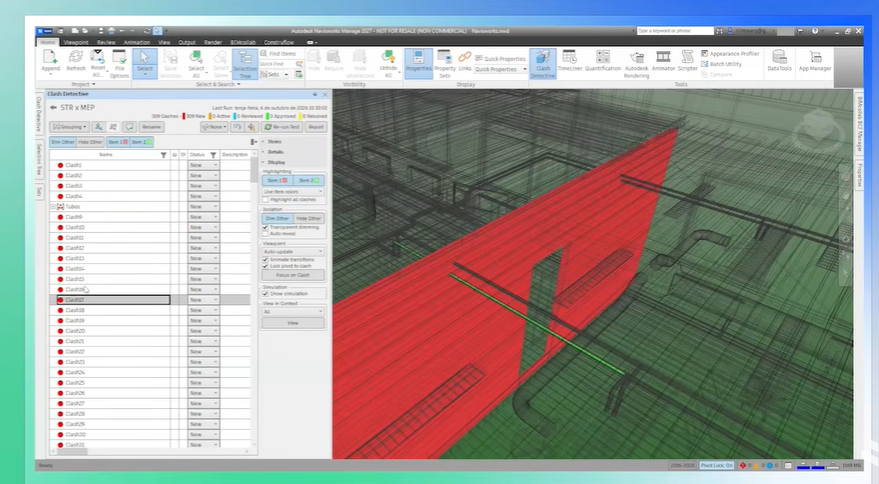
Task: Open the None selection dropdown
Action: [215, 127]
